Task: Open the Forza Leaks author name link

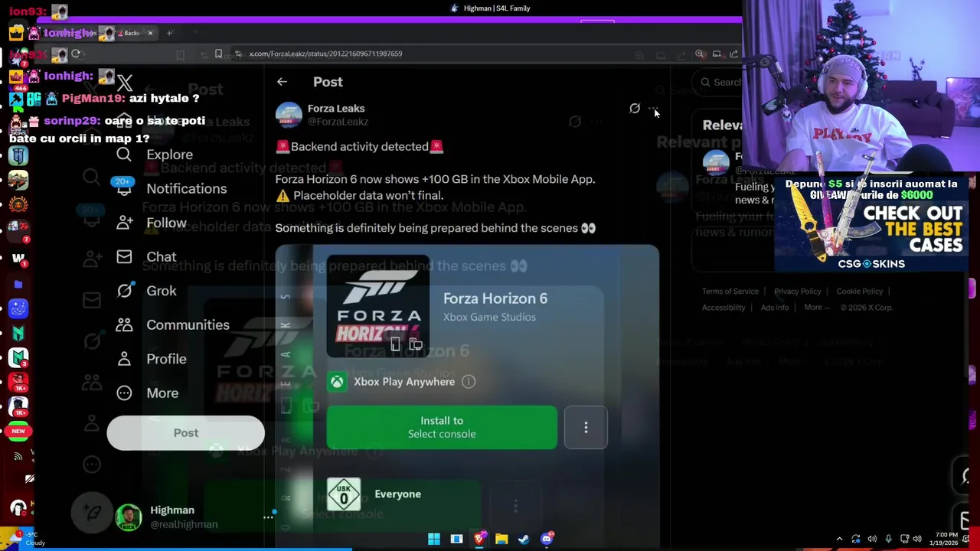Action: pos(336,109)
